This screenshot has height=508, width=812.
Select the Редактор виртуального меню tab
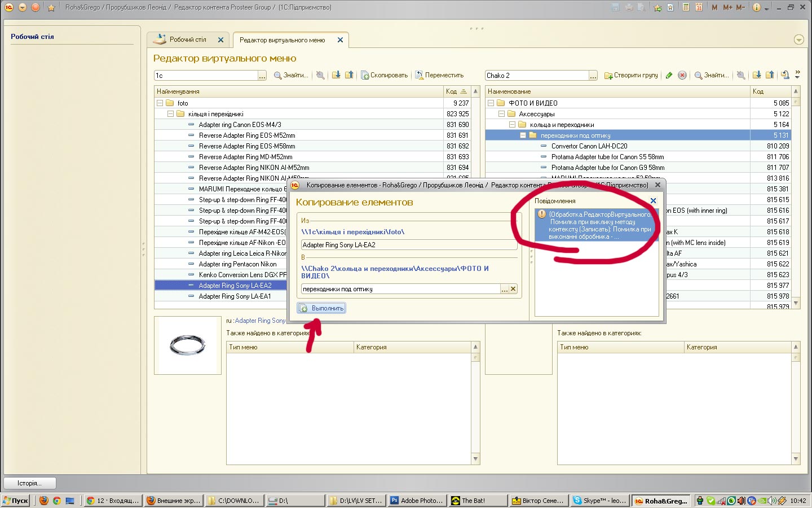click(282, 40)
